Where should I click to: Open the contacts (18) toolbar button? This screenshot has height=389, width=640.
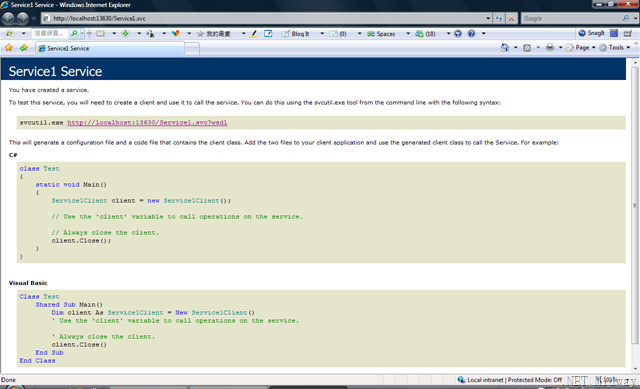425,34
